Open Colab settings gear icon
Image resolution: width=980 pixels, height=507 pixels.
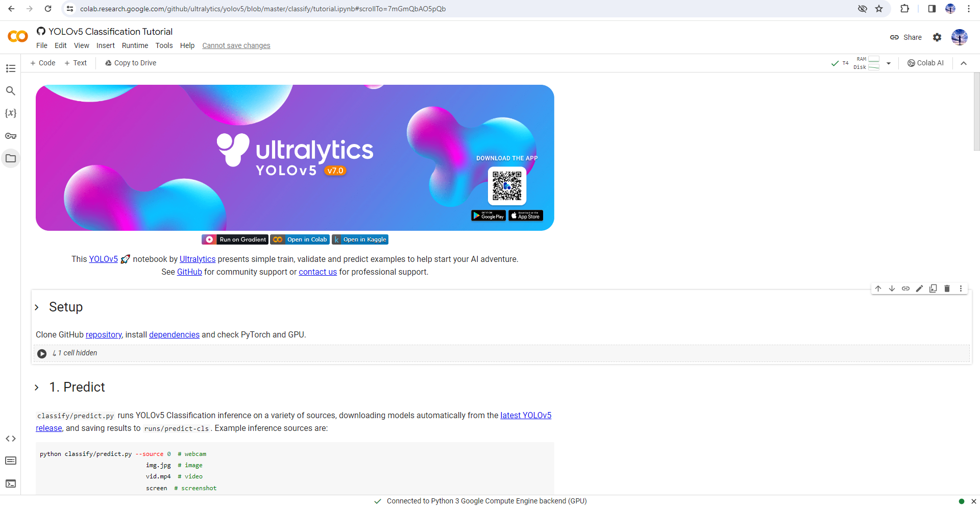(x=937, y=37)
